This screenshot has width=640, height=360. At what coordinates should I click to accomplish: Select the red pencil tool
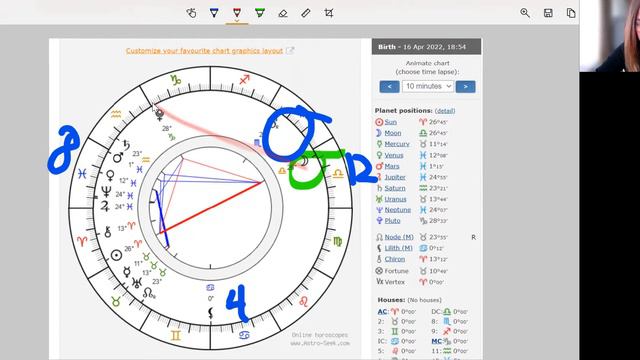coord(237,12)
